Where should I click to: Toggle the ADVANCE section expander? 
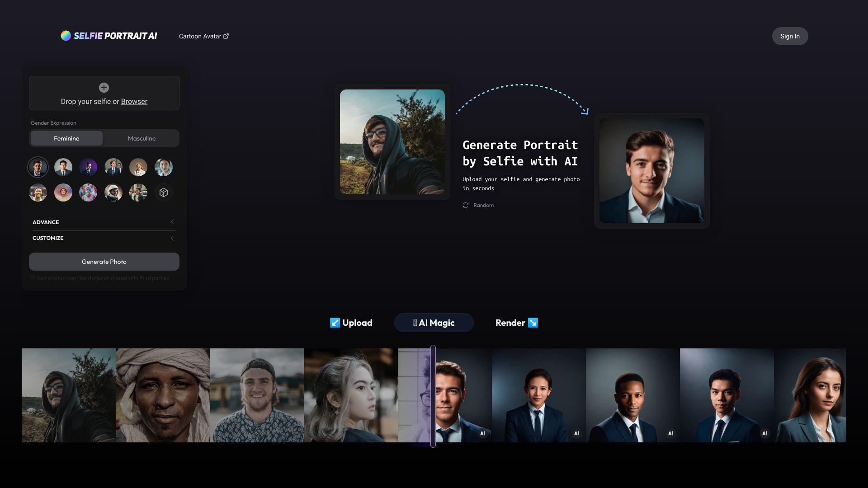172,222
